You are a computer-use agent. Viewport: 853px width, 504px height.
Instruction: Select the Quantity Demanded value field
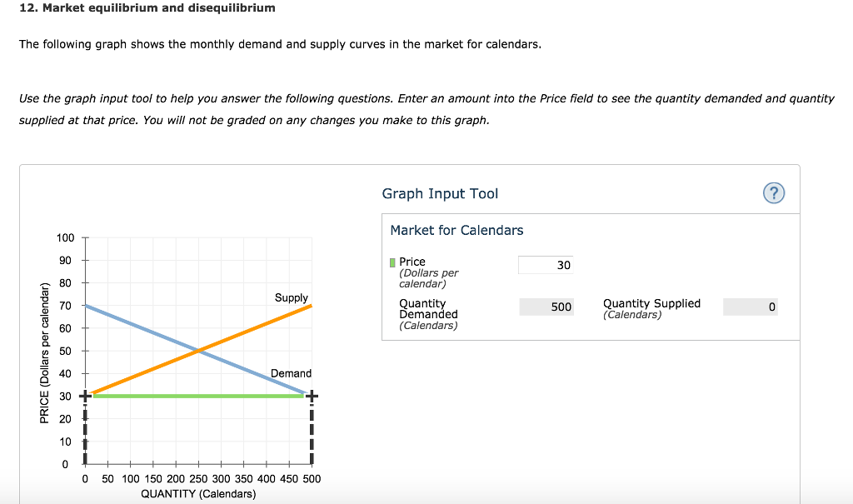point(546,307)
